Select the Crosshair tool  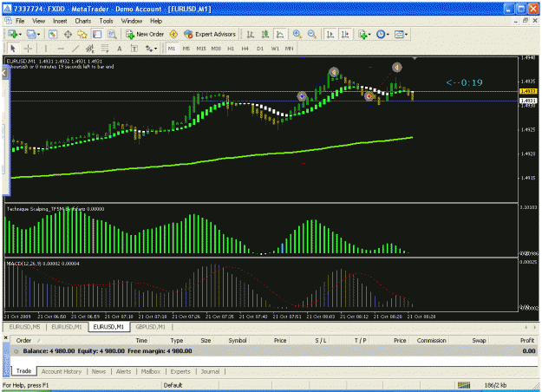(28, 49)
